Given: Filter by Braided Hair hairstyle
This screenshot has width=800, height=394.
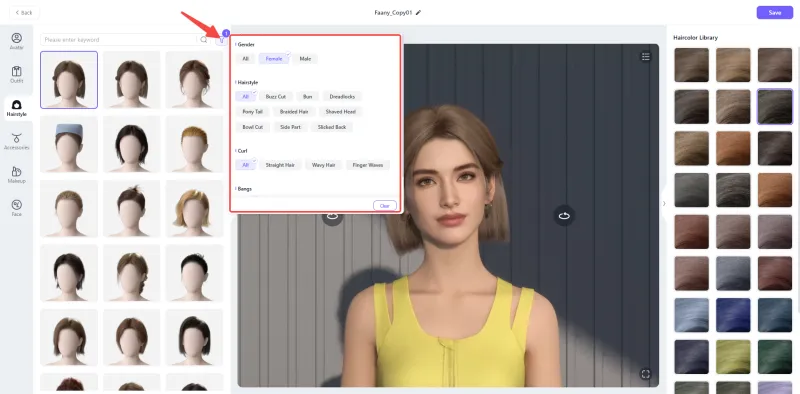Looking at the screenshot, I should pyautogui.click(x=294, y=112).
